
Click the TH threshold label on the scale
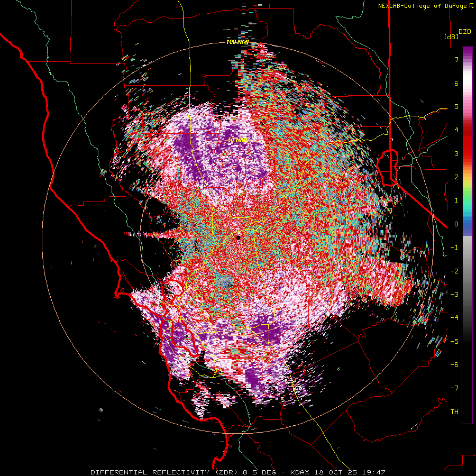[x=454, y=412]
